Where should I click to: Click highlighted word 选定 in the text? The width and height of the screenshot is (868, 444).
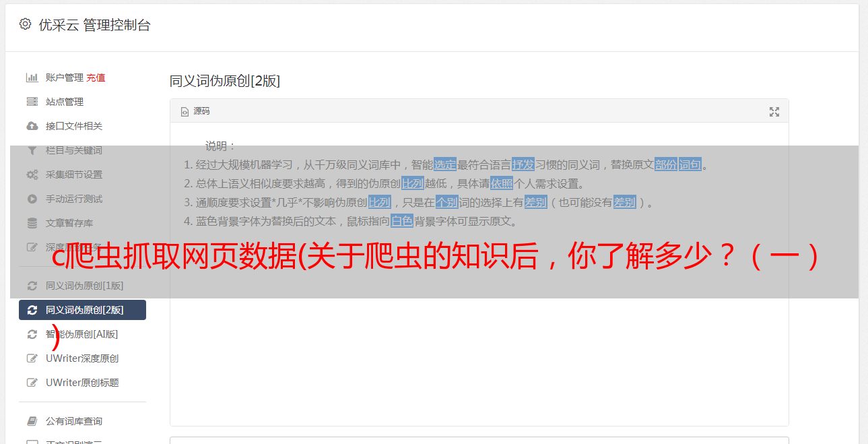(445, 164)
